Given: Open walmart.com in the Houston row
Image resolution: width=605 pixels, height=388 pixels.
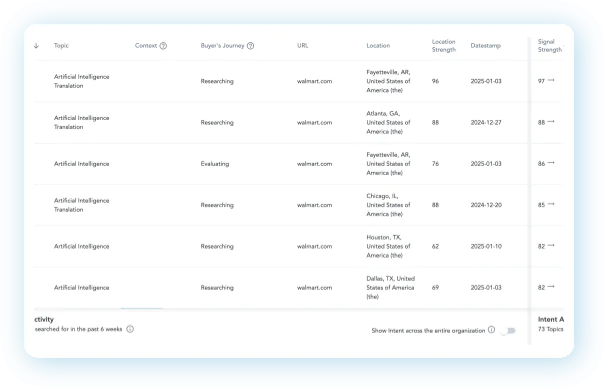Looking at the screenshot, I should [x=314, y=246].
